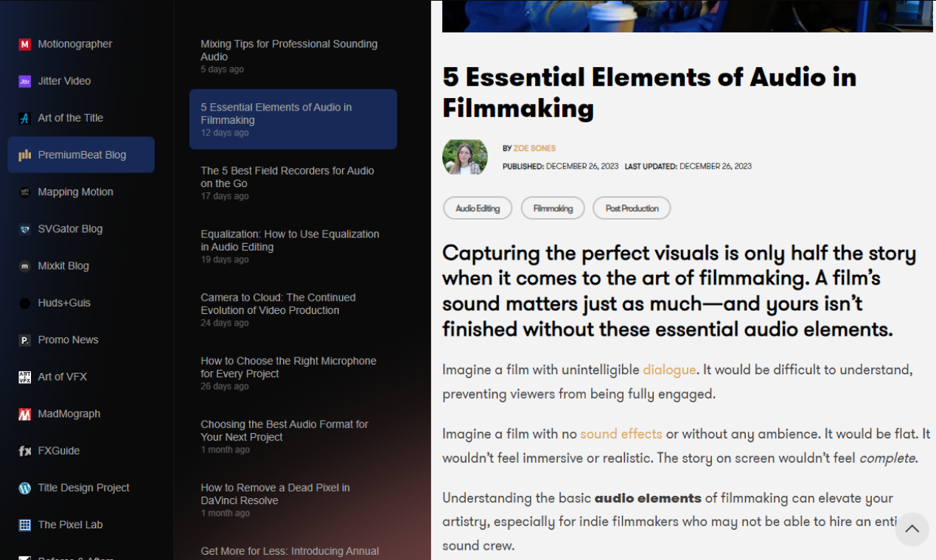The image size is (936, 560).
Task: Open the Promo News feed
Action: [x=81, y=340]
